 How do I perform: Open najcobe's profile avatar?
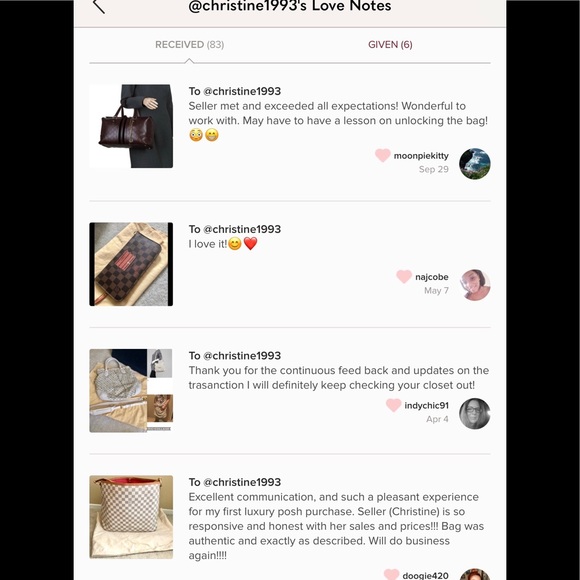tap(475, 285)
